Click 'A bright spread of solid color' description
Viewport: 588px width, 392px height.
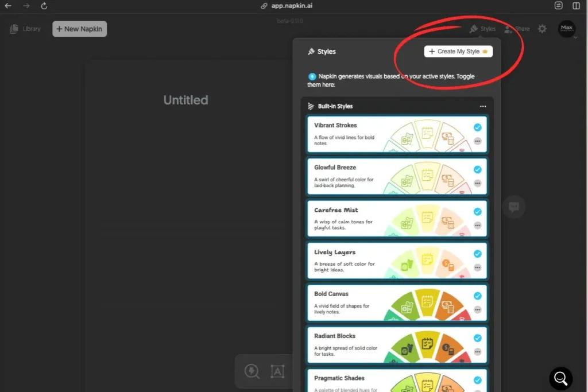[x=345, y=351]
